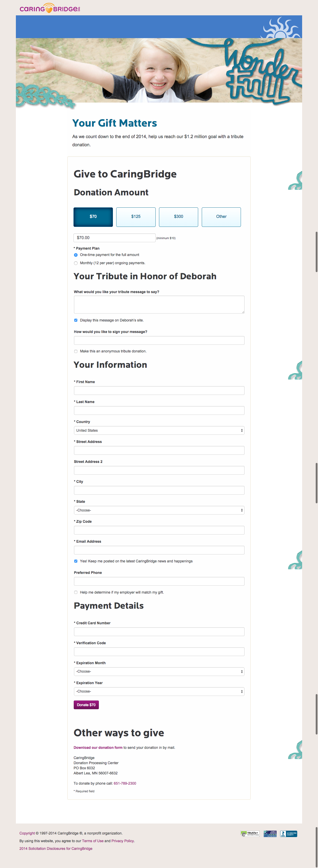Choose the $300 donation amount
The height and width of the screenshot is (868, 318).
178,217
